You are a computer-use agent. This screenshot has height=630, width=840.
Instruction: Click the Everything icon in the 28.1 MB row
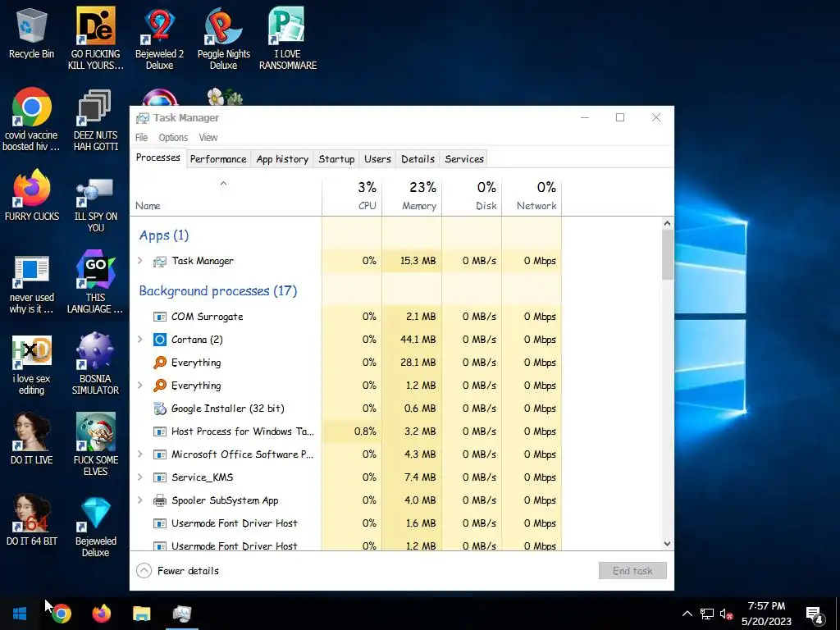(x=160, y=362)
